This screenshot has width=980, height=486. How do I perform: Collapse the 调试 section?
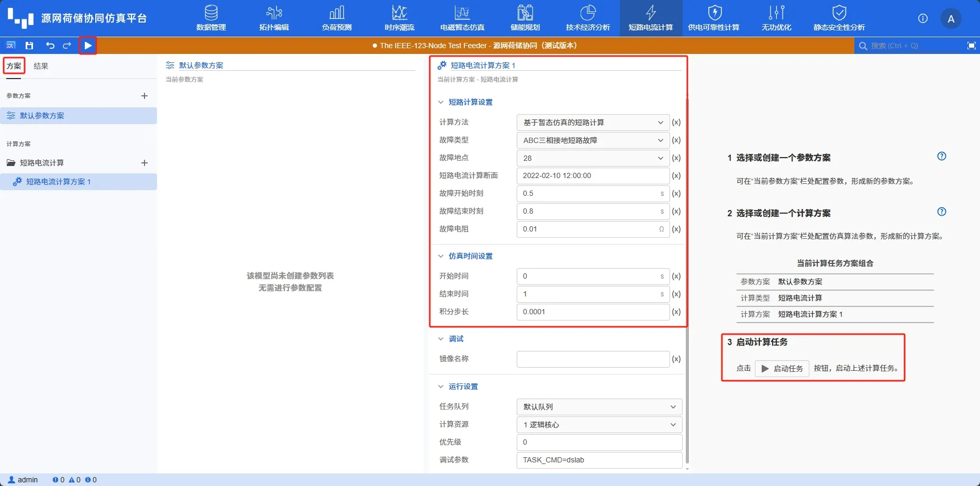tap(441, 339)
